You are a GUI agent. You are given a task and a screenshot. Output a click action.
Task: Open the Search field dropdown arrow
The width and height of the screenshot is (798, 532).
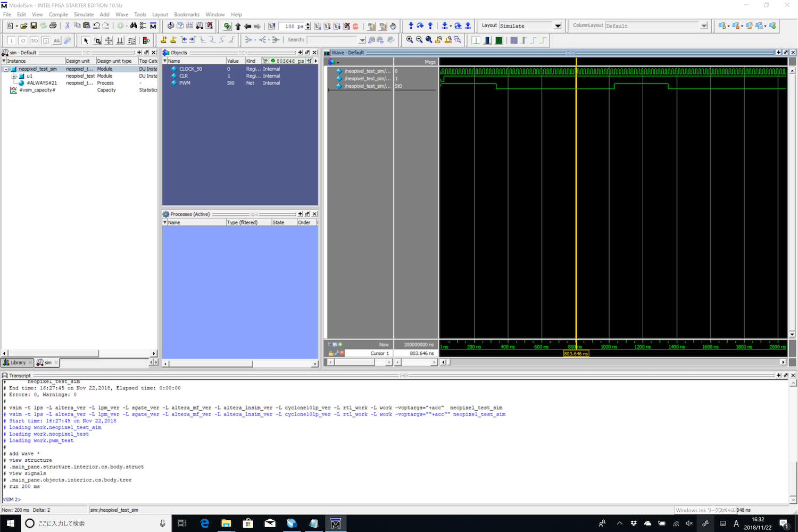click(362, 40)
